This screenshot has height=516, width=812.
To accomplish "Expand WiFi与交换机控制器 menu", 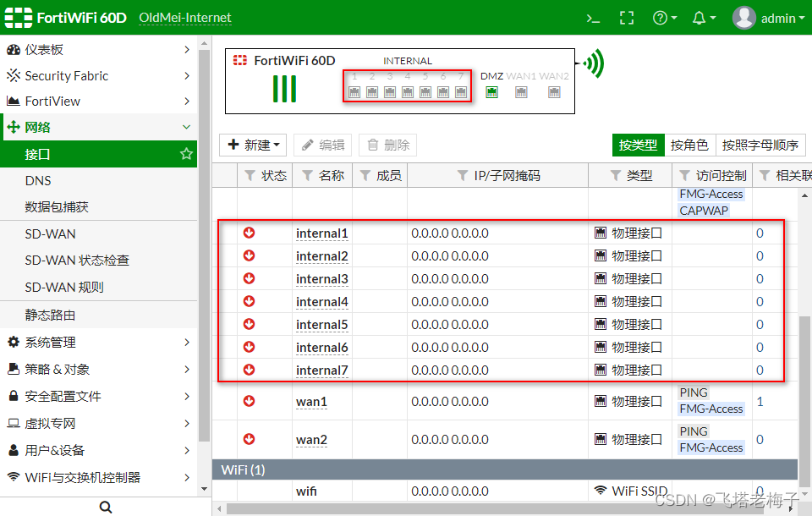I will pos(98,477).
